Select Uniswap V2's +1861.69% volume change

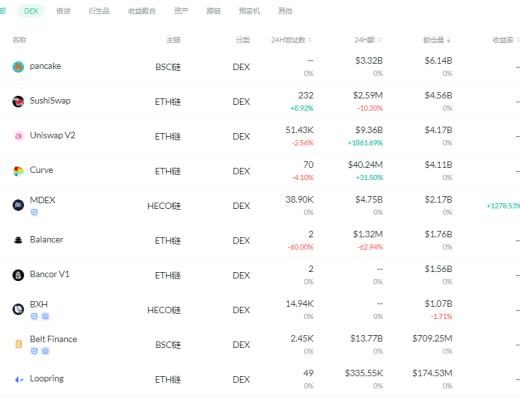pyautogui.click(x=365, y=143)
